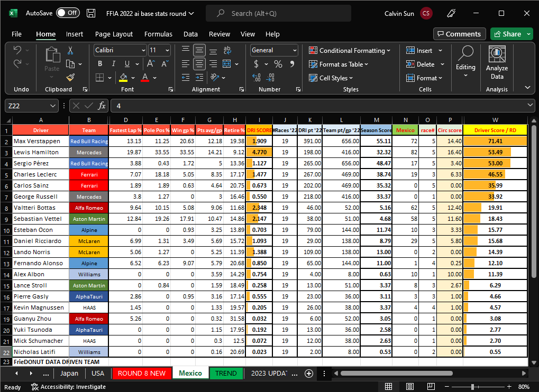
Task: Toggle Bottom Align
Action: click(x=213, y=51)
